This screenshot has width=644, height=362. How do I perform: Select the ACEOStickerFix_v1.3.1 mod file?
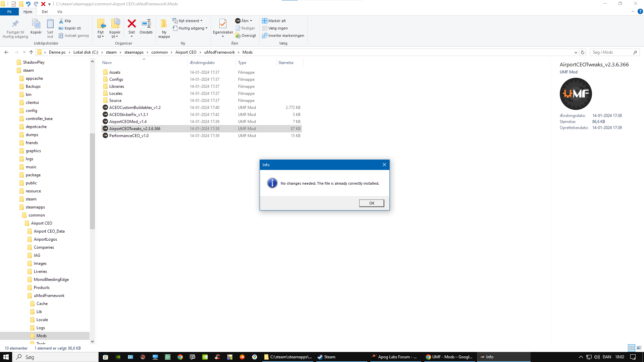[128, 115]
